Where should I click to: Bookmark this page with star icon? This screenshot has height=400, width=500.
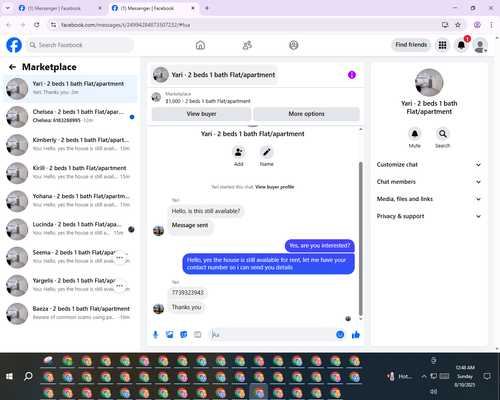pyautogui.click(x=458, y=25)
